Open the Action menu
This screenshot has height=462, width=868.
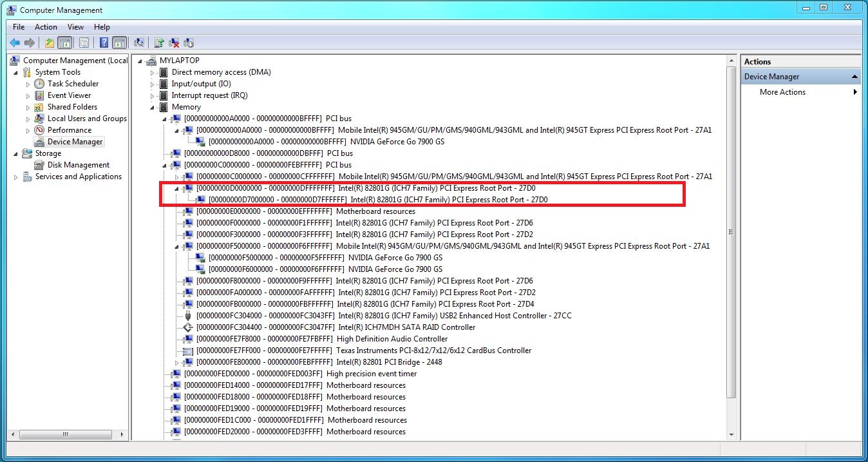coord(46,27)
